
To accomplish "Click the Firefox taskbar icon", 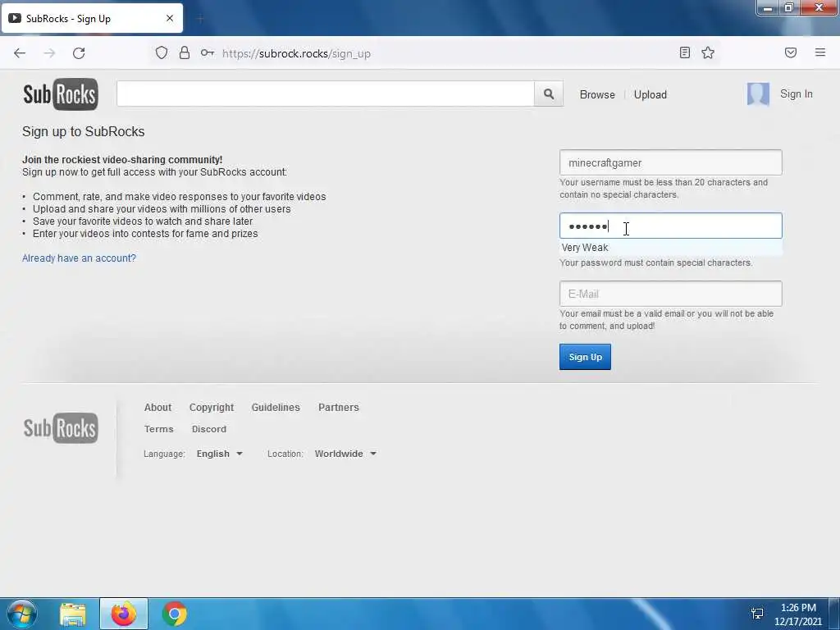I will [124, 614].
